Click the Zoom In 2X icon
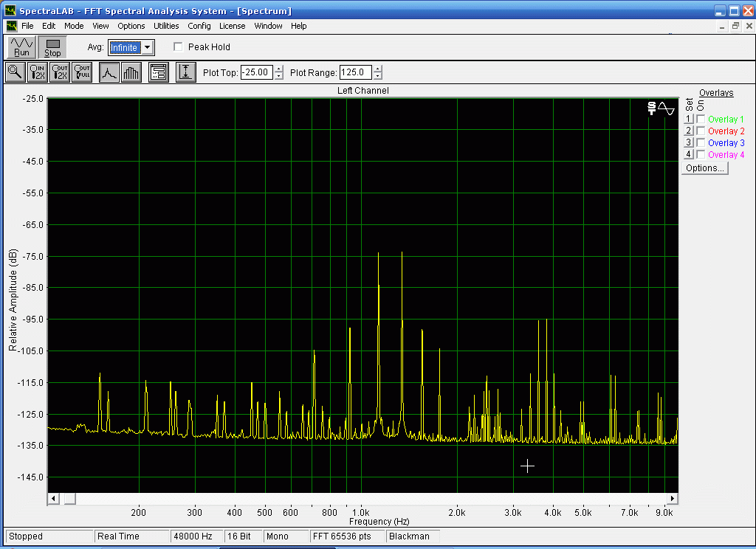Image resolution: width=756 pixels, height=549 pixels. tap(37, 72)
